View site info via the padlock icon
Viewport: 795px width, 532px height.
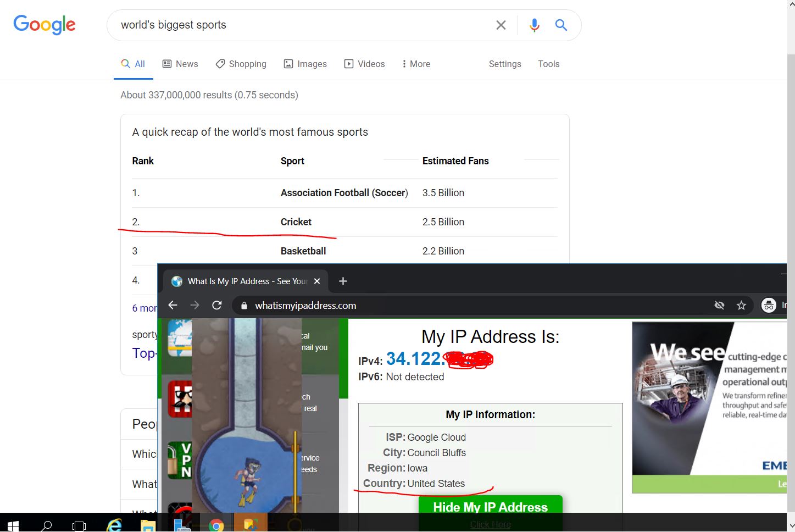(244, 306)
